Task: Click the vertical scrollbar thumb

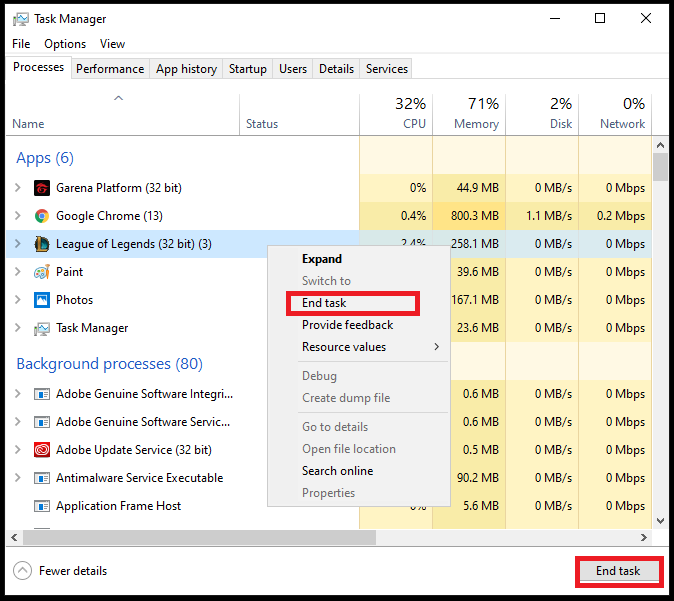Action: click(x=661, y=167)
